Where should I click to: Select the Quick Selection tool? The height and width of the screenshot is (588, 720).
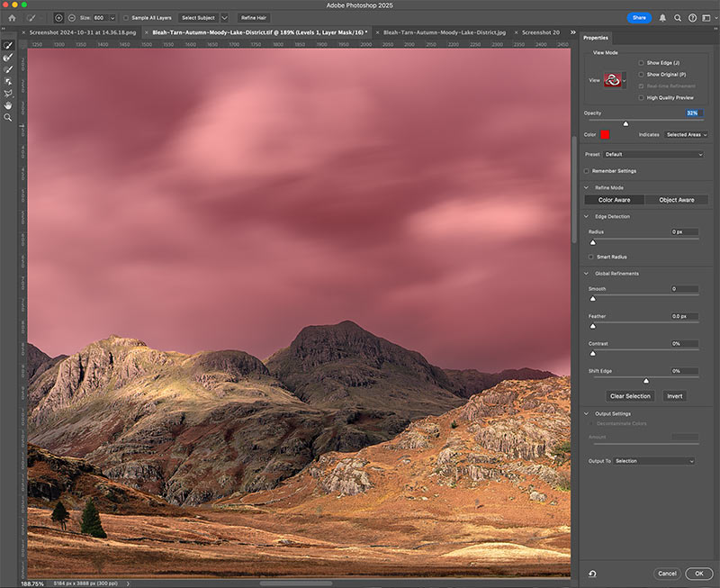tap(8, 45)
